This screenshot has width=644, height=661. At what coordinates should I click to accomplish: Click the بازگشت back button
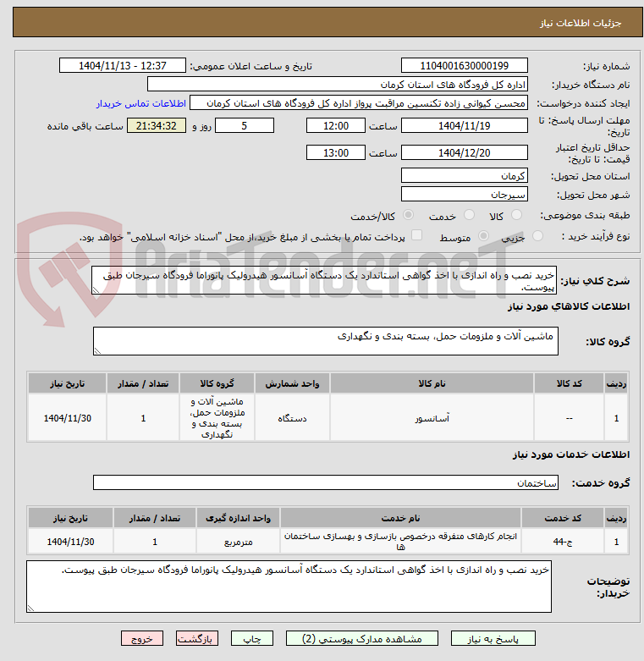[197, 638]
